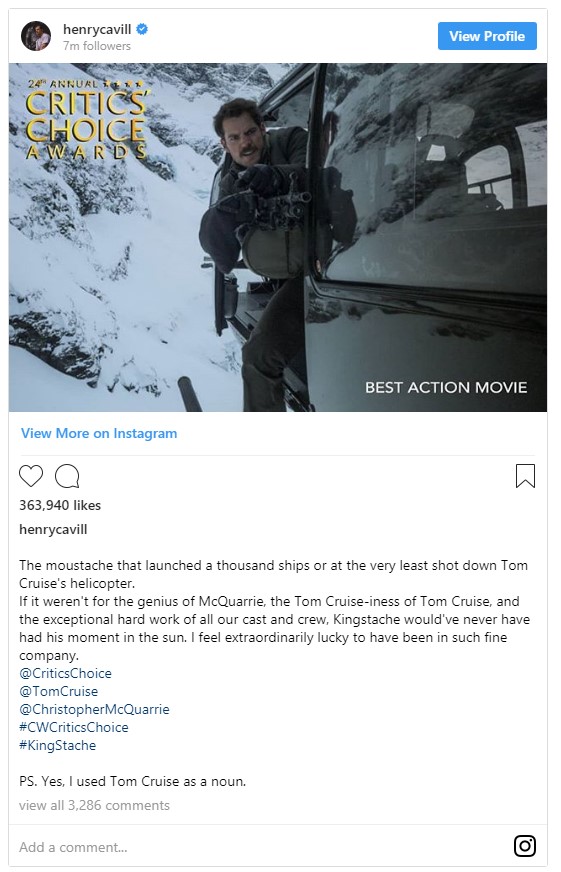Open the @CriticsChoice mention

pos(66,673)
